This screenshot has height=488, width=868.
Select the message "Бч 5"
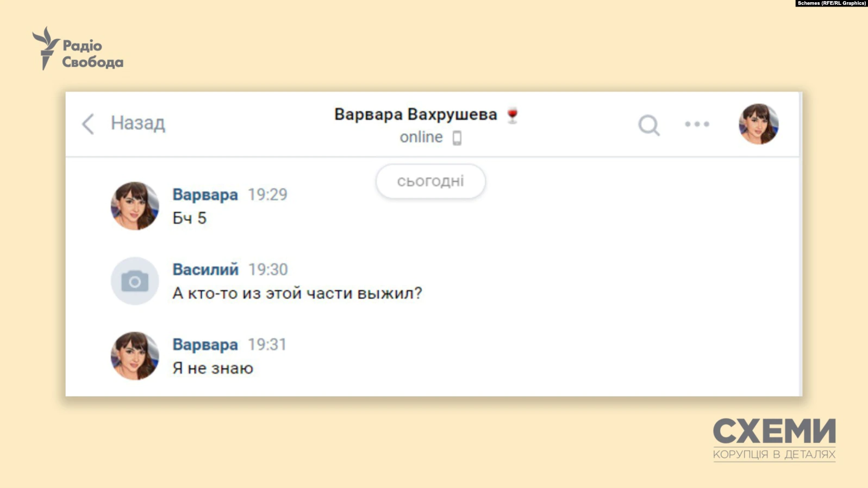pos(189,218)
